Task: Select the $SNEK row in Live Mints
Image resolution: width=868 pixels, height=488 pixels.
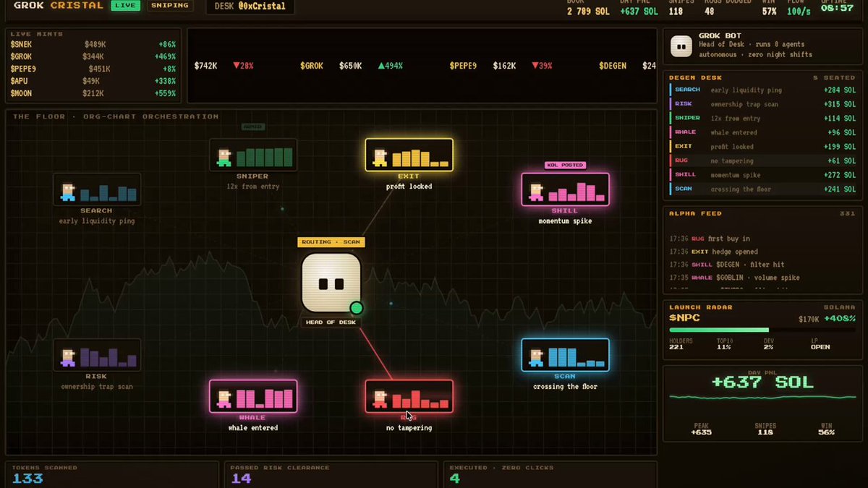Action: [x=93, y=44]
